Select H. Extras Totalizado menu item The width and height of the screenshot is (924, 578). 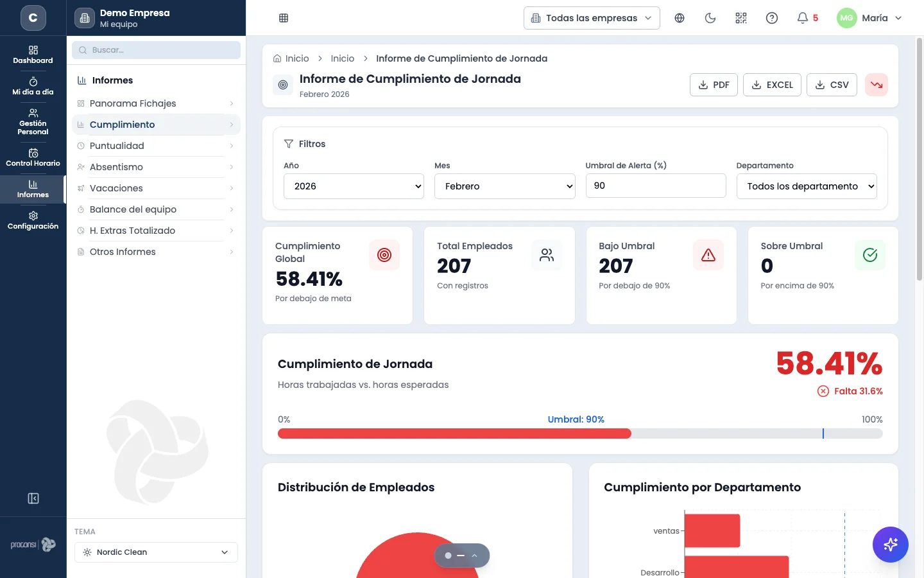click(x=156, y=231)
